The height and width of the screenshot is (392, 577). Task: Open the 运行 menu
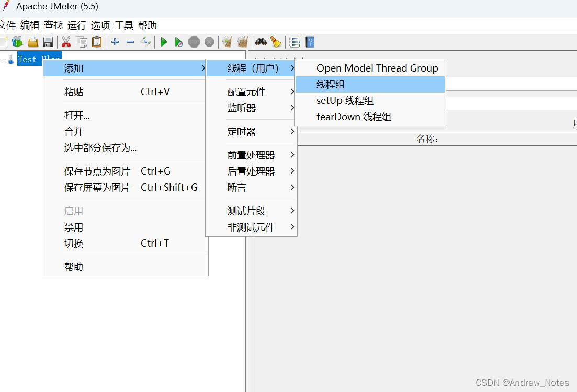(77, 26)
